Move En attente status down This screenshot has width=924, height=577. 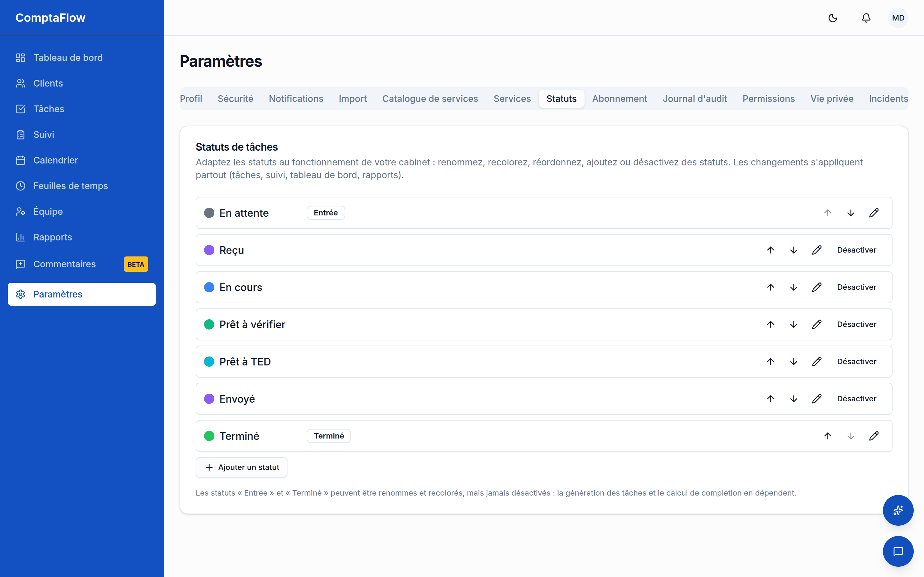[x=851, y=213]
